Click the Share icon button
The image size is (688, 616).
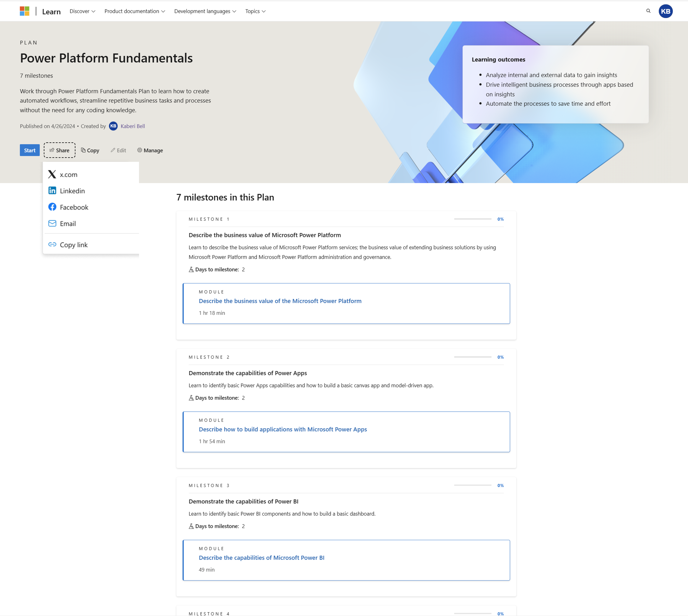59,150
